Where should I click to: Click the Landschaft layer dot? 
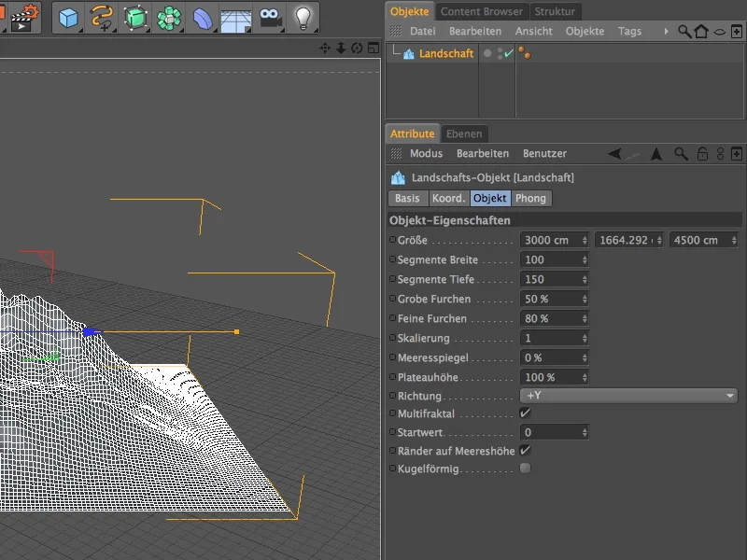point(487,53)
